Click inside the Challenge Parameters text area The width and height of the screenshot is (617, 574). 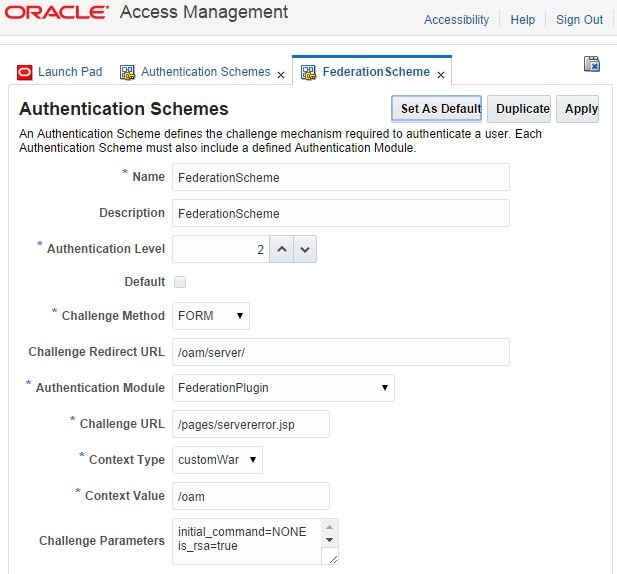(x=247, y=542)
